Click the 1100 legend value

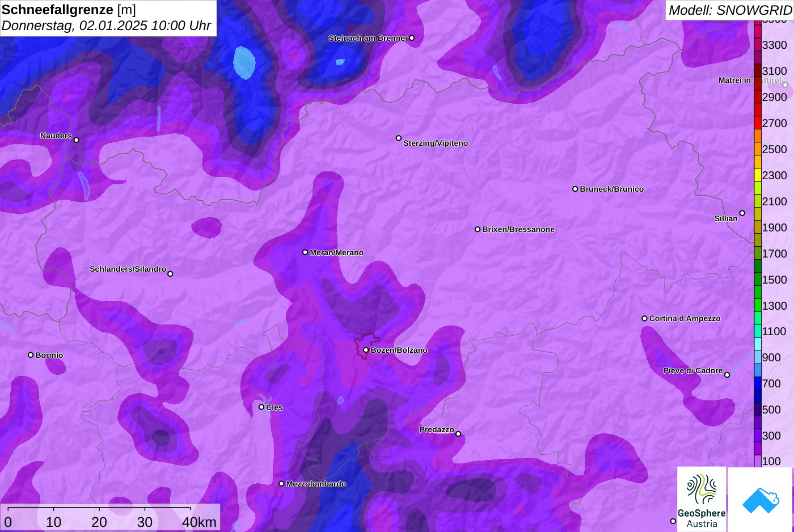click(774, 331)
